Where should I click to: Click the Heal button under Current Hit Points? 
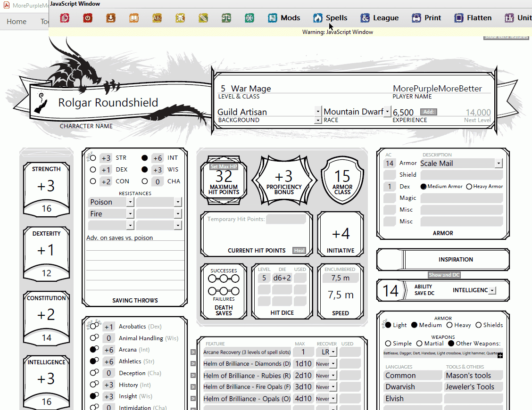coord(299,250)
